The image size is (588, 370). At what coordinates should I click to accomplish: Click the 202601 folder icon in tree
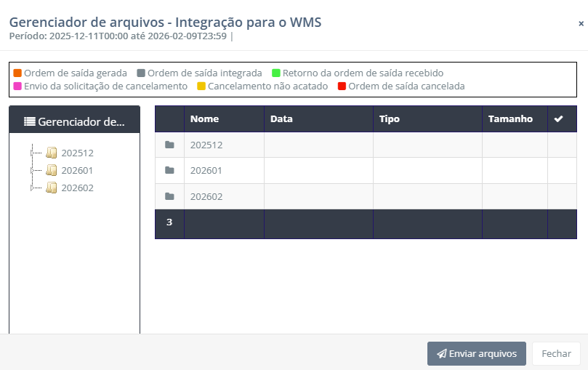pos(52,170)
